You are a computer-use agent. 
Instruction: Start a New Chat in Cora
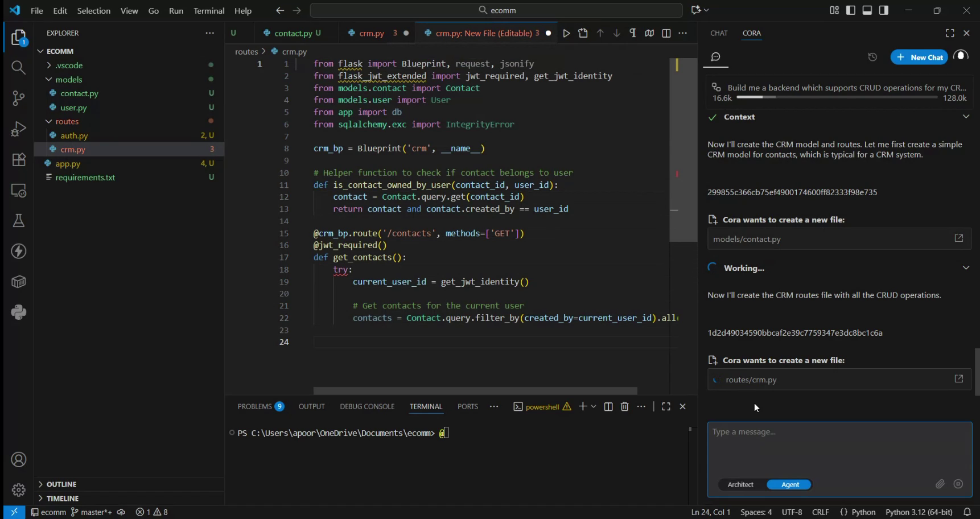[919, 57]
